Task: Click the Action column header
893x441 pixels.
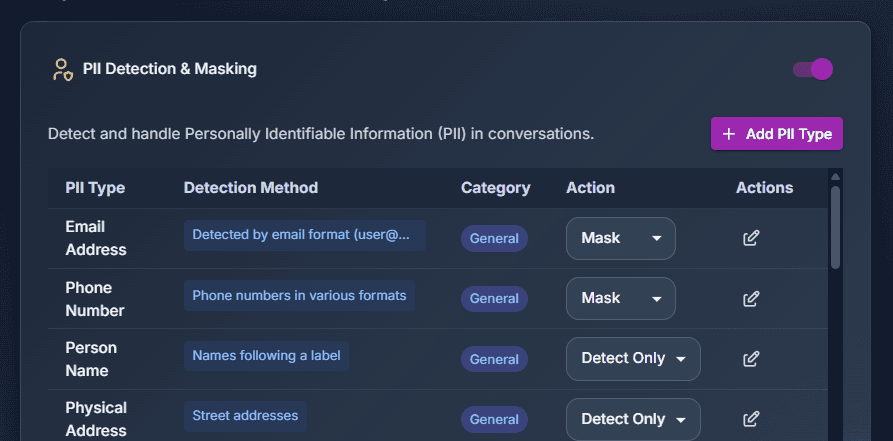Action: pyautogui.click(x=591, y=188)
